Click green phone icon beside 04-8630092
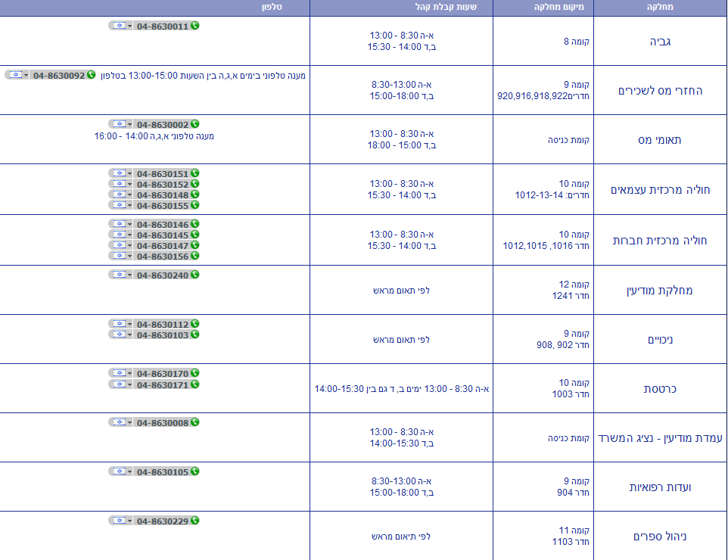The width and height of the screenshot is (728, 560). pyautogui.click(x=92, y=75)
